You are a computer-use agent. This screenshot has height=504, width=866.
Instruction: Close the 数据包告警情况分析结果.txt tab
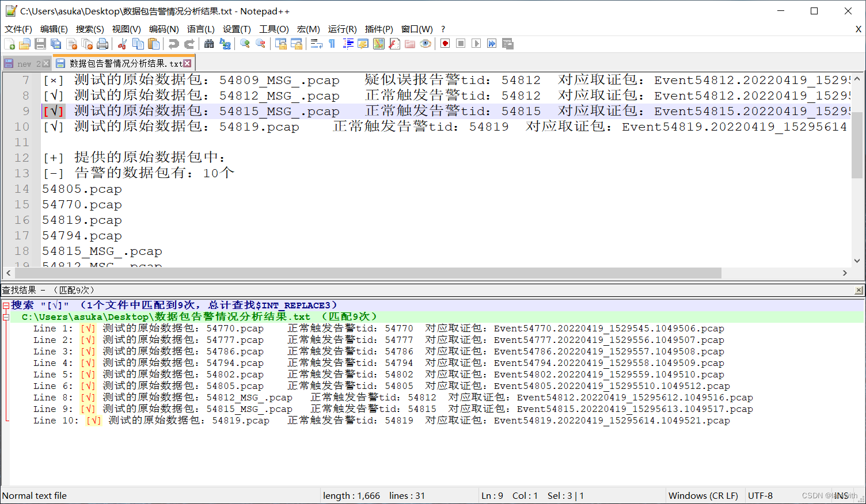(187, 63)
